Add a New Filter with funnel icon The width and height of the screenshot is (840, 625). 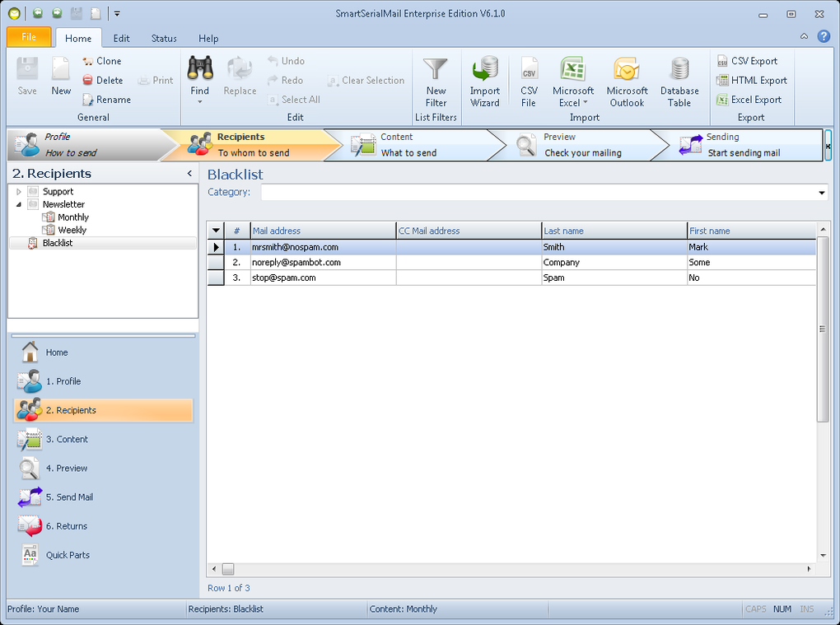point(436,82)
